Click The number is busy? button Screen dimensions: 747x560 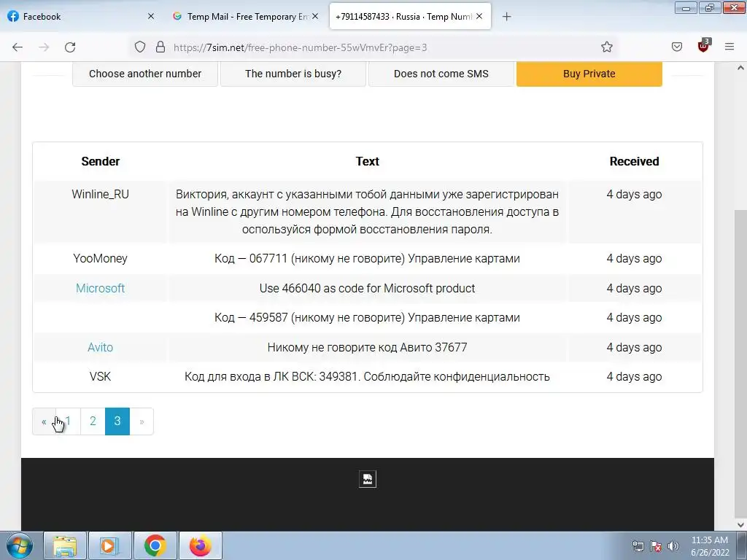[x=293, y=74]
